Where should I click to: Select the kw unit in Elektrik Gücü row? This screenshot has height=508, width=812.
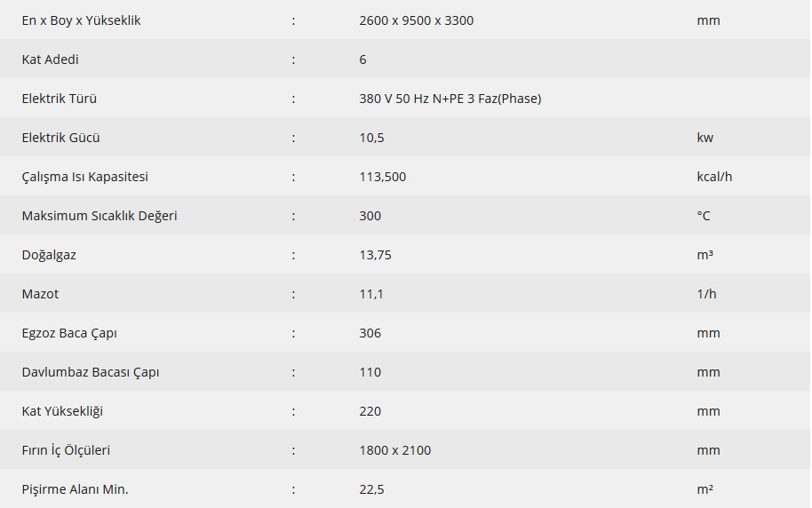(705, 138)
